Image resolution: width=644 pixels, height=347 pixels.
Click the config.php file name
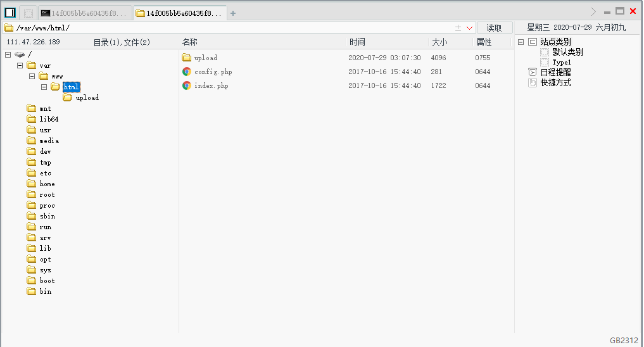click(x=213, y=72)
